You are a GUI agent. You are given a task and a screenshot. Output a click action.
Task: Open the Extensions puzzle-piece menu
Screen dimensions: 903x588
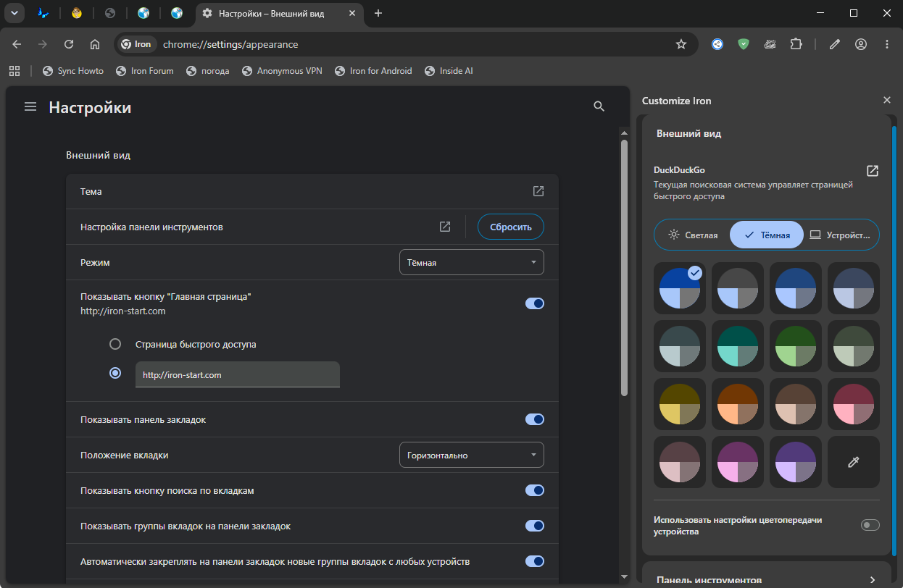pos(796,44)
